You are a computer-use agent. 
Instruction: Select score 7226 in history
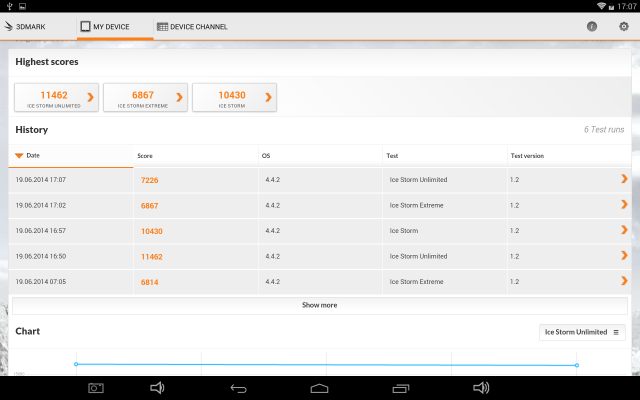(x=149, y=180)
